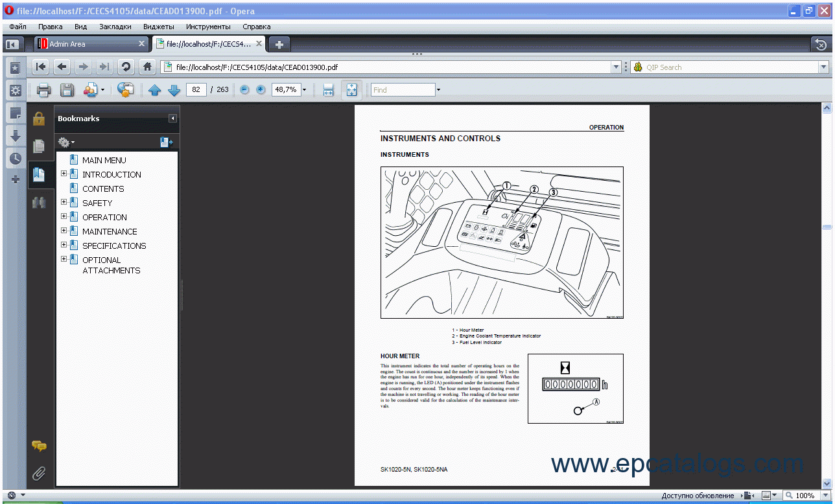
Task: Open the MAIN MENU bookmark
Action: [x=104, y=160]
